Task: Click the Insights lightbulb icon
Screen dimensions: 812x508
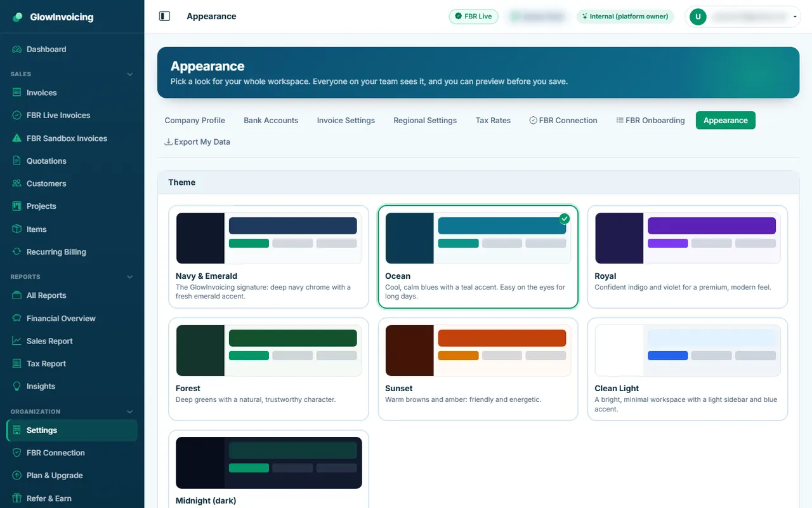Action: click(17, 386)
